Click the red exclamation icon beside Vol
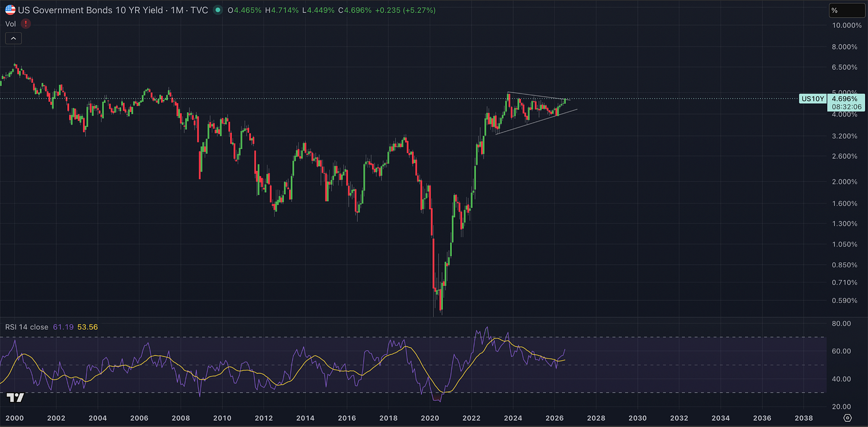 click(x=26, y=24)
